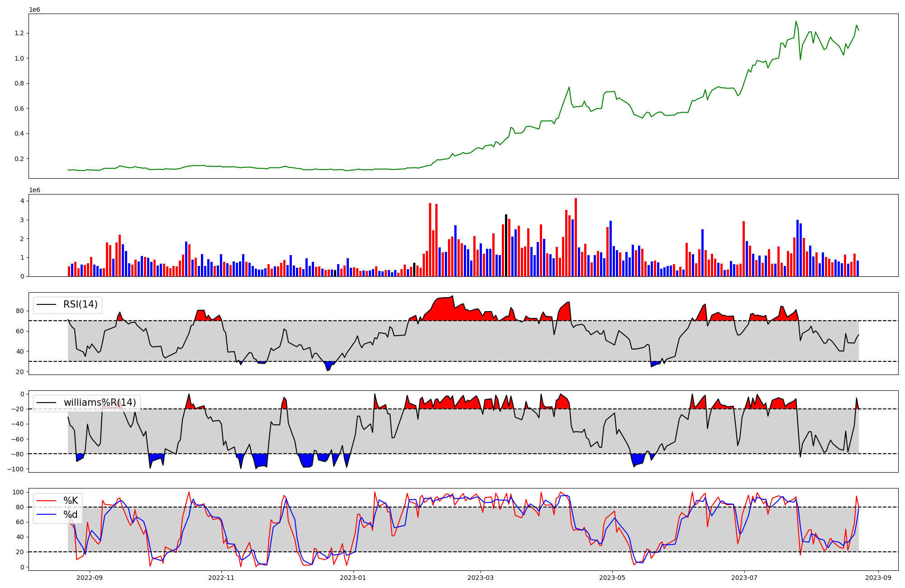The image size is (905, 588).
Task: Click the red %K legend line sample
Action: coord(47,501)
